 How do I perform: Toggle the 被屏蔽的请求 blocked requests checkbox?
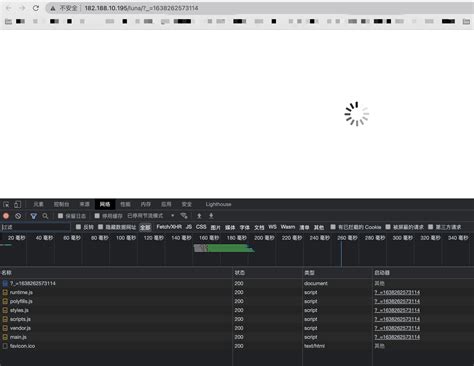(x=388, y=227)
